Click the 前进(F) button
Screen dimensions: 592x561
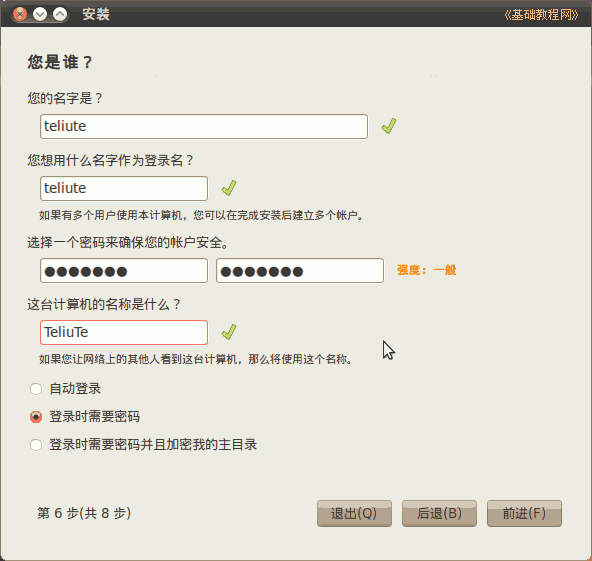click(524, 513)
